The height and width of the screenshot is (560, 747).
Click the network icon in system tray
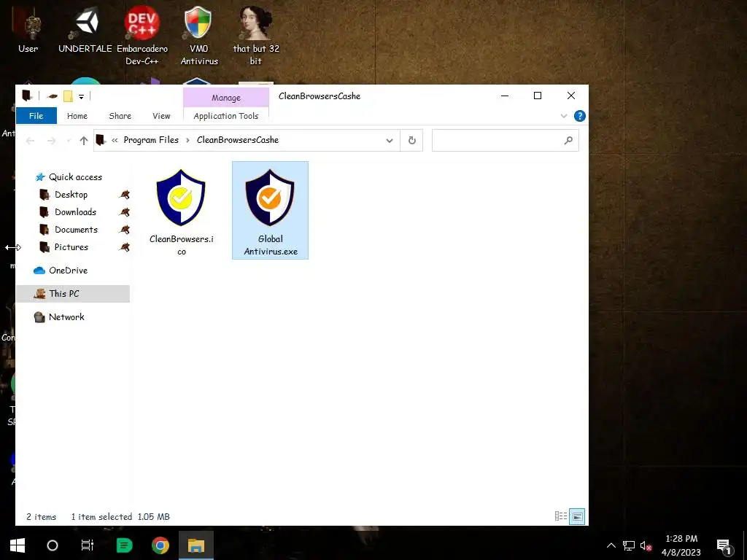tap(629, 545)
